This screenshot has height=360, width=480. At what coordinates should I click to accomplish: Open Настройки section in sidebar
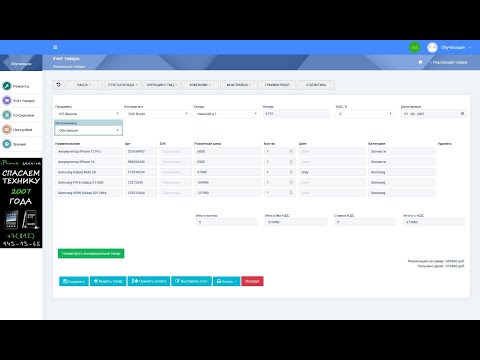(x=21, y=129)
